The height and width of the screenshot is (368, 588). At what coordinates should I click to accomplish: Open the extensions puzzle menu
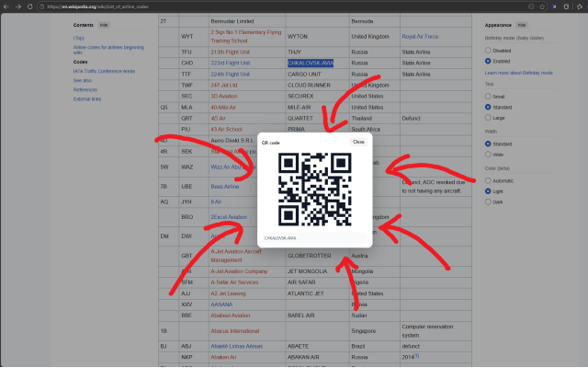(566, 6)
